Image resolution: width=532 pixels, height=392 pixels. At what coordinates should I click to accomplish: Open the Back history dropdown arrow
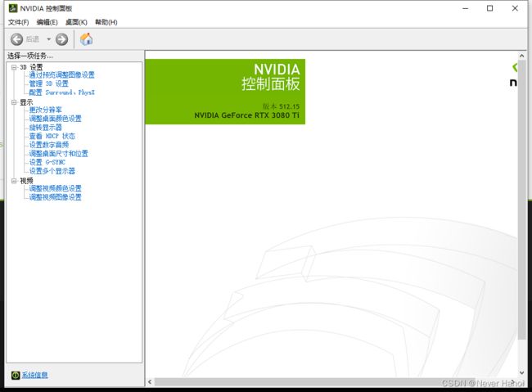pyautogui.click(x=48, y=39)
